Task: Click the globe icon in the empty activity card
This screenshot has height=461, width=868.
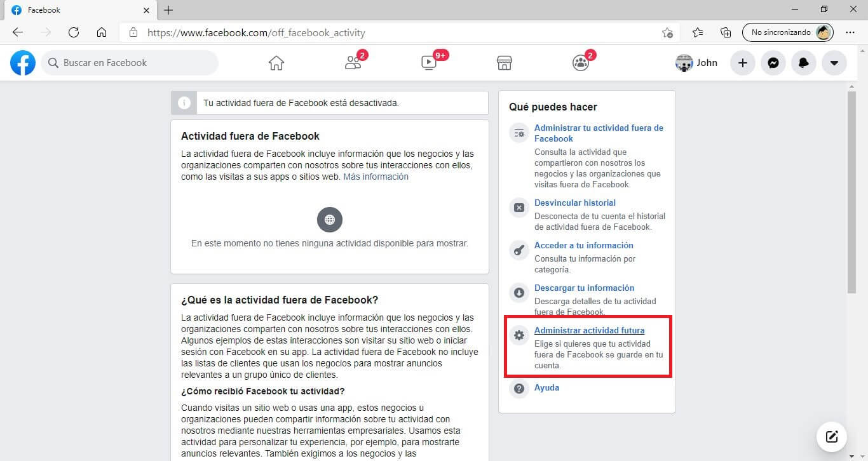Action: [x=330, y=220]
